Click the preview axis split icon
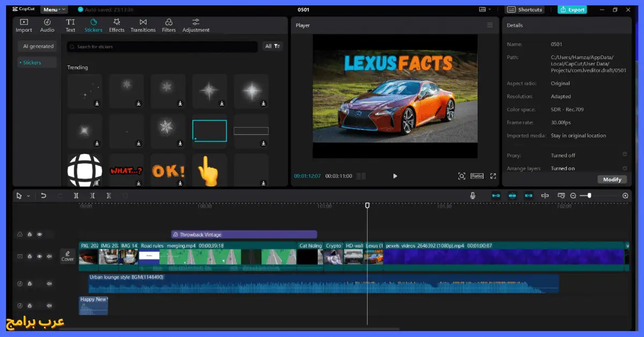Image resolution: width=644 pixels, height=337 pixels. point(545,196)
